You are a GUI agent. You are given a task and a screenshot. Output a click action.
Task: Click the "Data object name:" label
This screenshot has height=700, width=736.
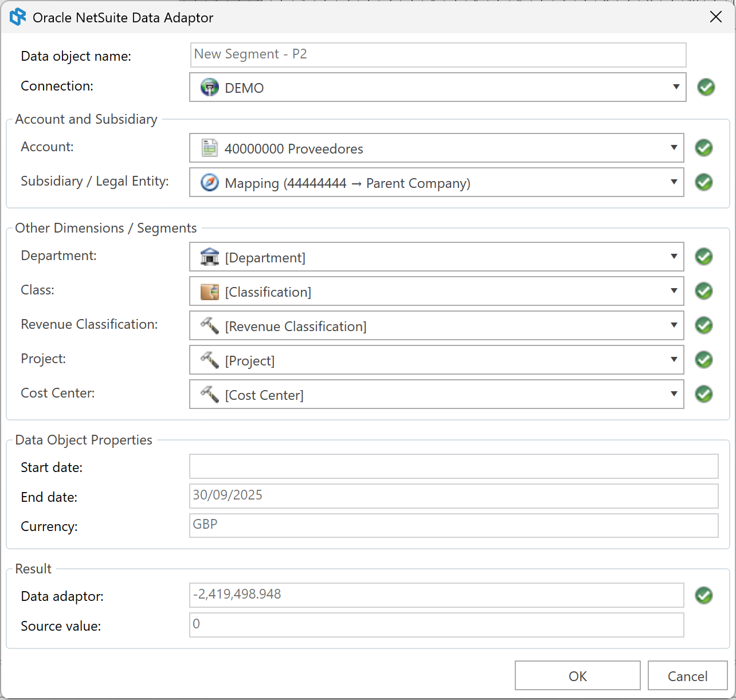[76, 56]
